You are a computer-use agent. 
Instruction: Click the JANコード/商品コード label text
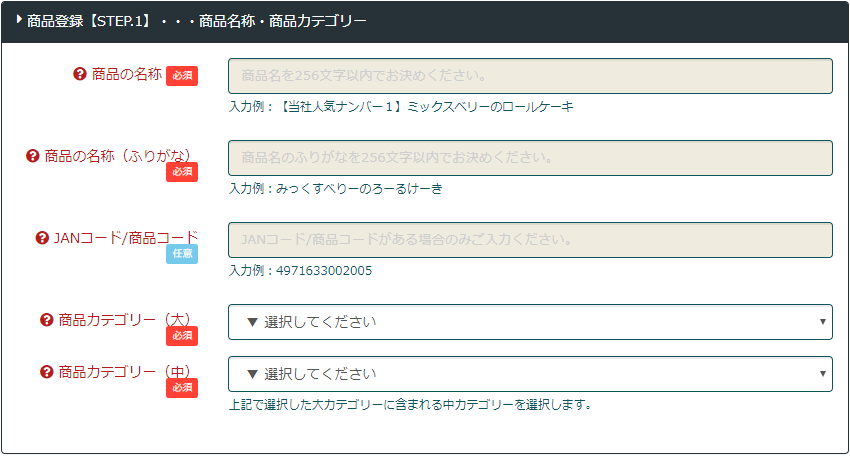pyautogui.click(x=125, y=238)
